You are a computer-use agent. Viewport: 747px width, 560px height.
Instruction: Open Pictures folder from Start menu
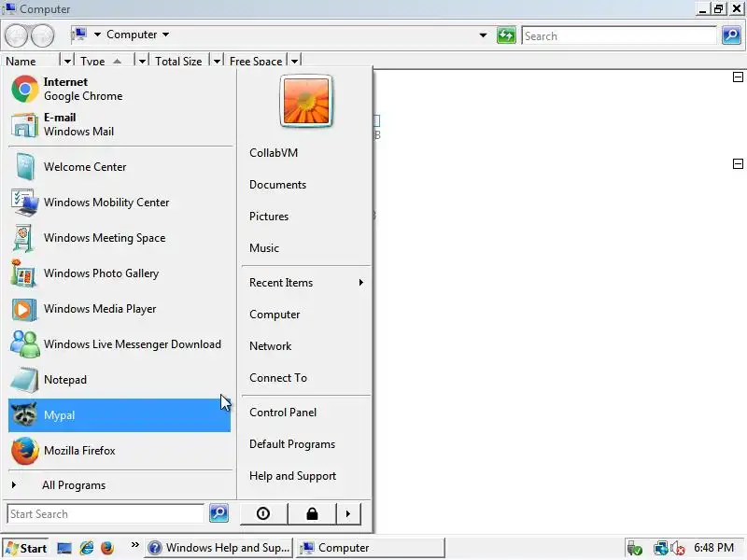[306, 217]
